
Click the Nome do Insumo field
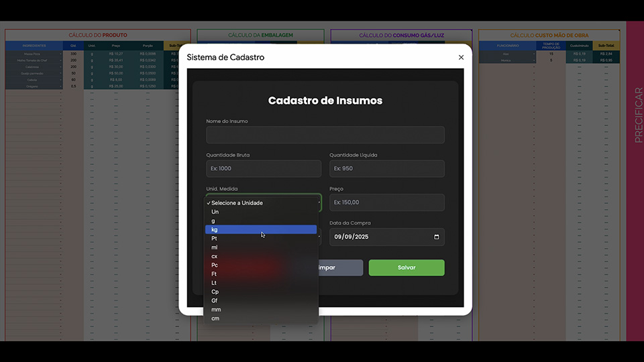click(325, 135)
